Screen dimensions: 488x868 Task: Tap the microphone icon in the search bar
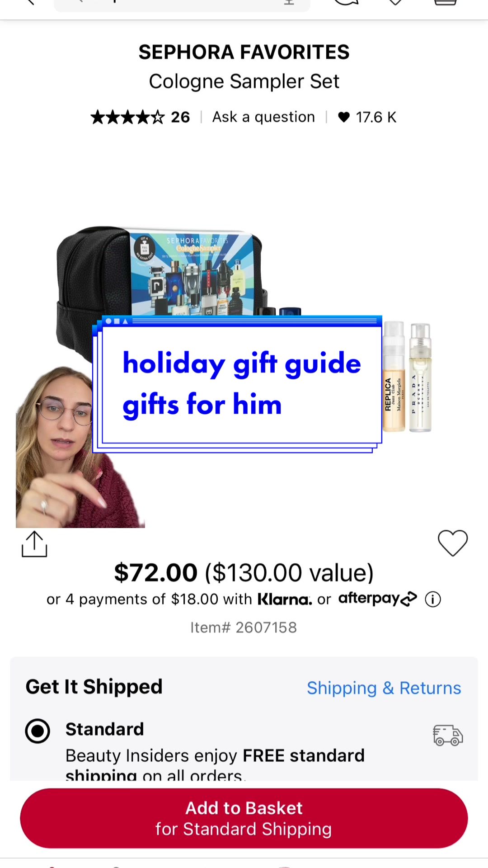tap(289, 2)
